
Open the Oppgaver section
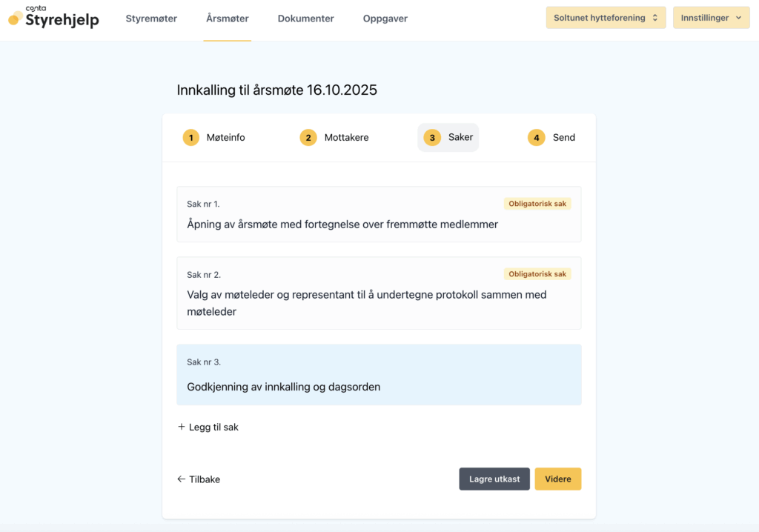pyautogui.click(x=385, y=19)
